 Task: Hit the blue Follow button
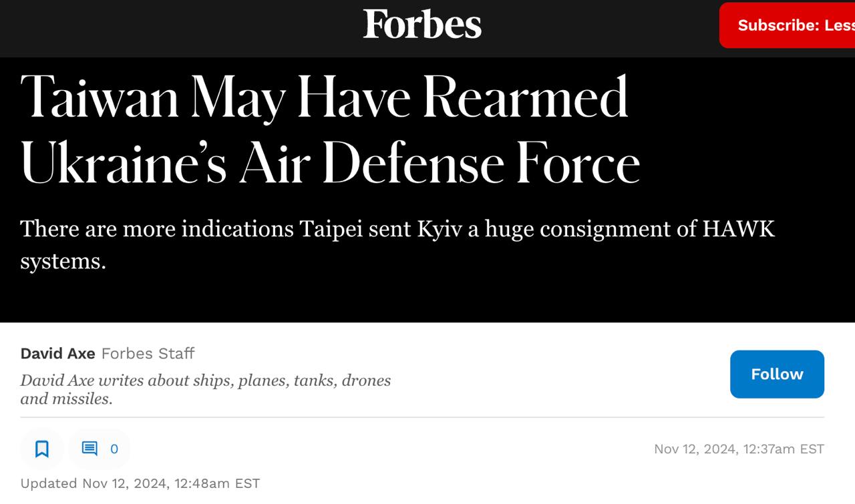777,374
